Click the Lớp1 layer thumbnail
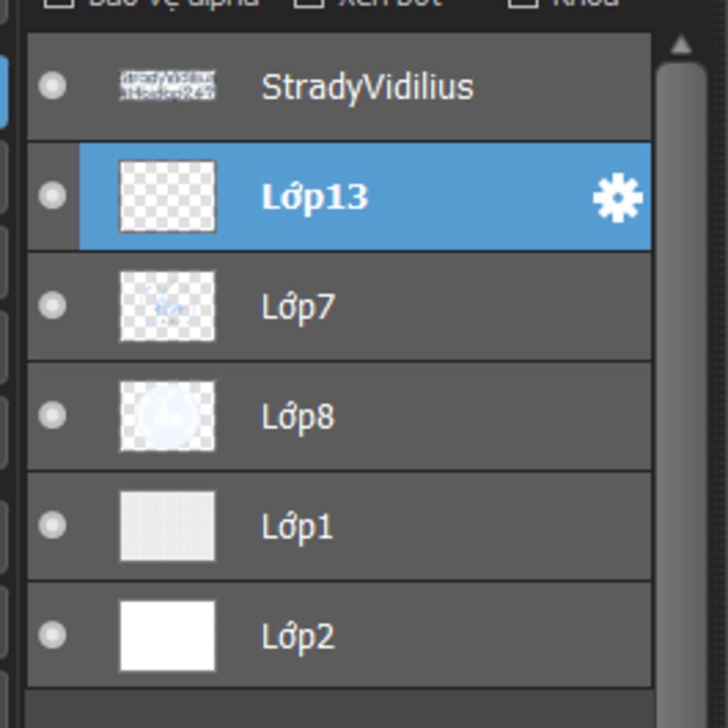Screen dimensions: 728x728 click(x=168, y=526)
